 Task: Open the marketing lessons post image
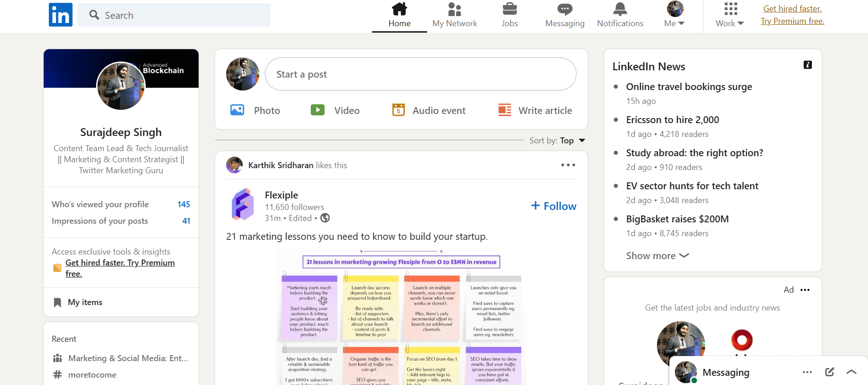[401, 317]
